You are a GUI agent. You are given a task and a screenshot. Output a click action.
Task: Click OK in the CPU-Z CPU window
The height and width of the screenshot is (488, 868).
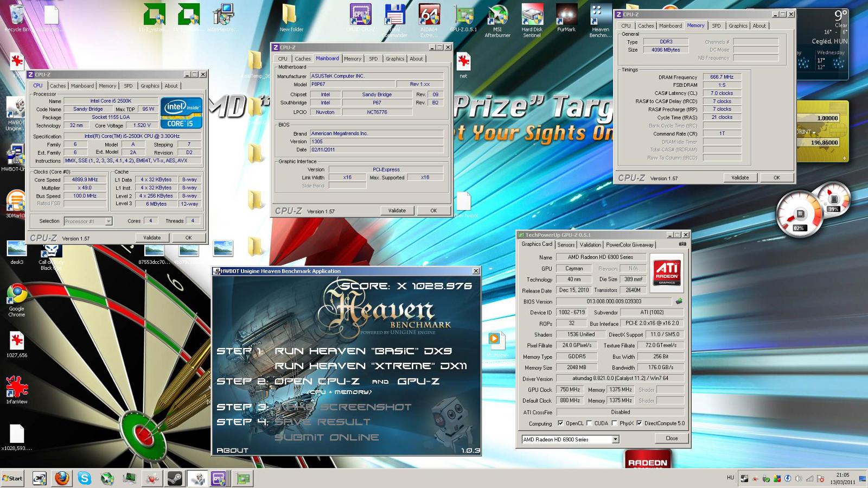[x=188, y=237]
